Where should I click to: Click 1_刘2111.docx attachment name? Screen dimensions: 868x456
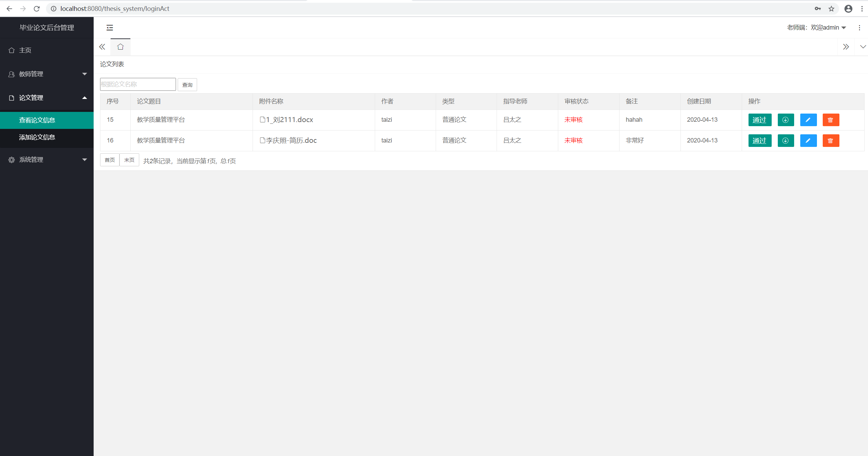click(290, 120)
